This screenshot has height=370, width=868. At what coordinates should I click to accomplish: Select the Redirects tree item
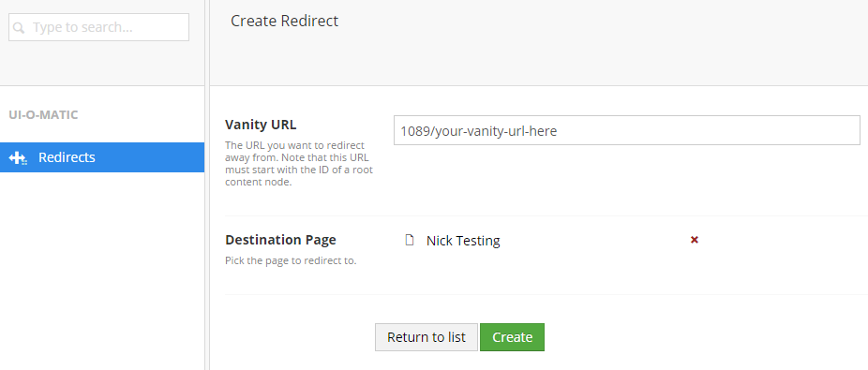point(102,157)
